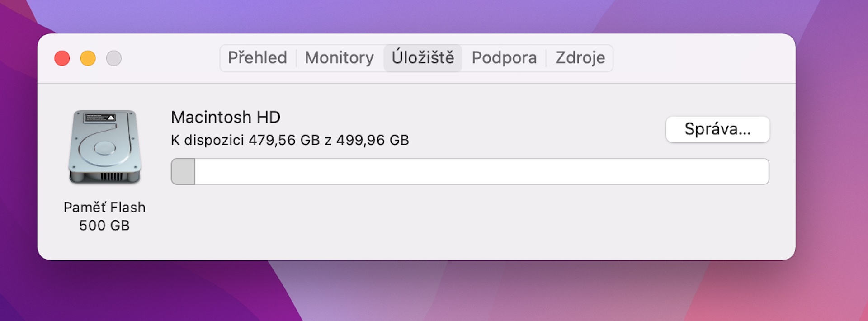Click the white free-space part of storage bar
The height and width of the screenshot is (321, 868).
[x=479, y=172]
